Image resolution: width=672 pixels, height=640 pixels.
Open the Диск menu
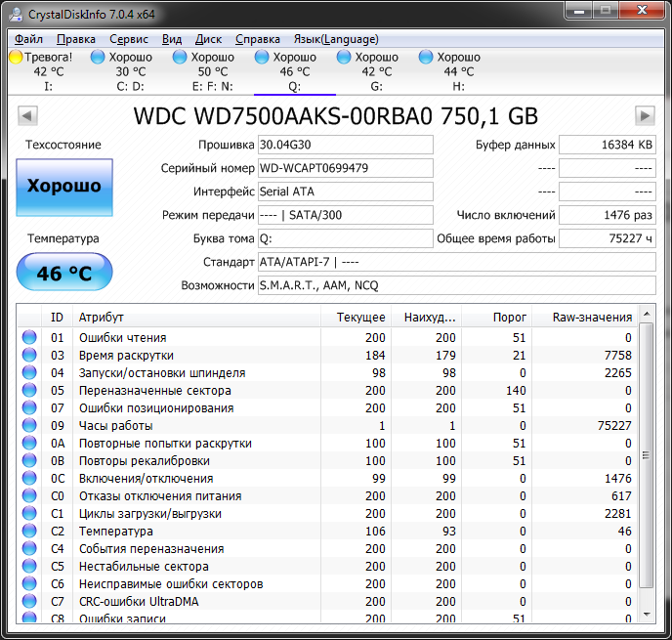(208, 39)
